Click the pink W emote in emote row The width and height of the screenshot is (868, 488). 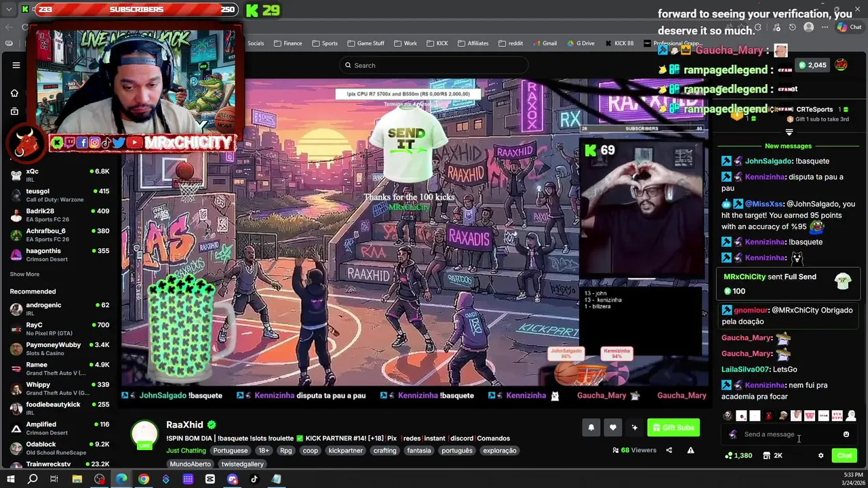tap(810, 415)
